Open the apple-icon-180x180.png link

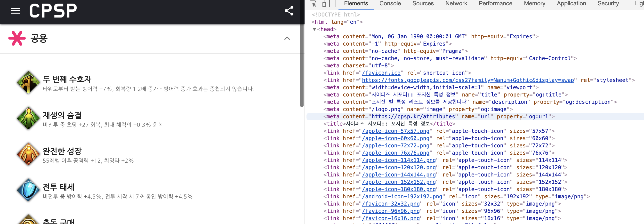coord(399,189)
